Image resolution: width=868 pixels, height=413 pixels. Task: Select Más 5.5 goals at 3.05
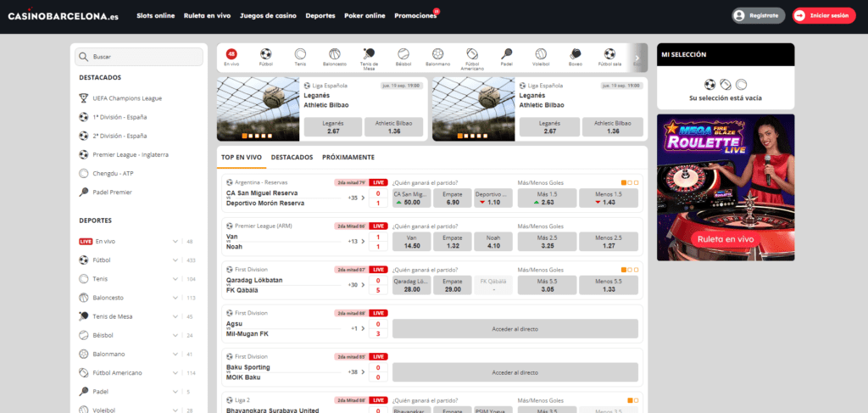[547, 285]
